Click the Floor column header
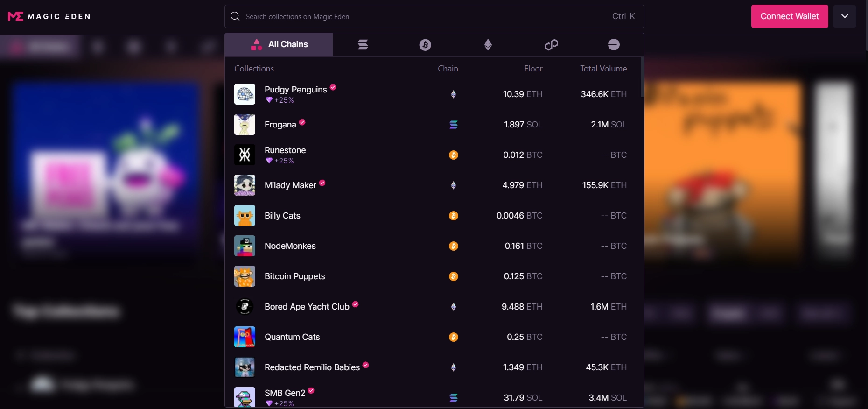 click(533, 69)
